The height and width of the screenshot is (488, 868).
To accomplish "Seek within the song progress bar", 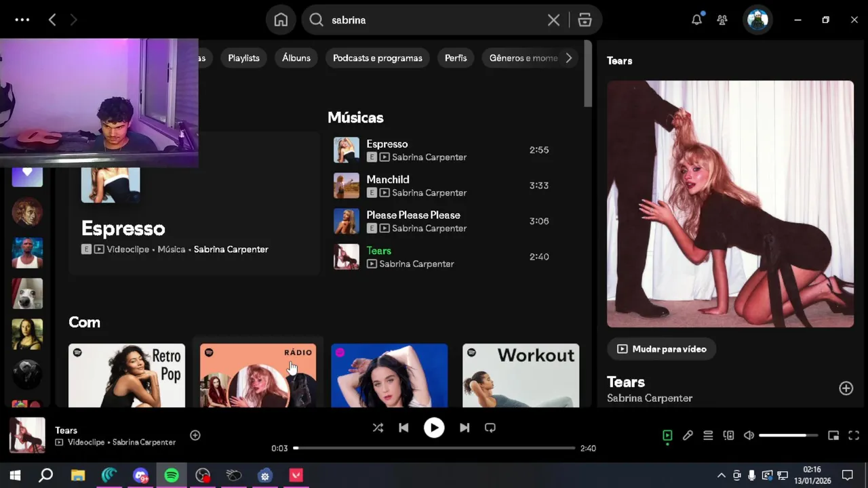I will tap(434, 448).
